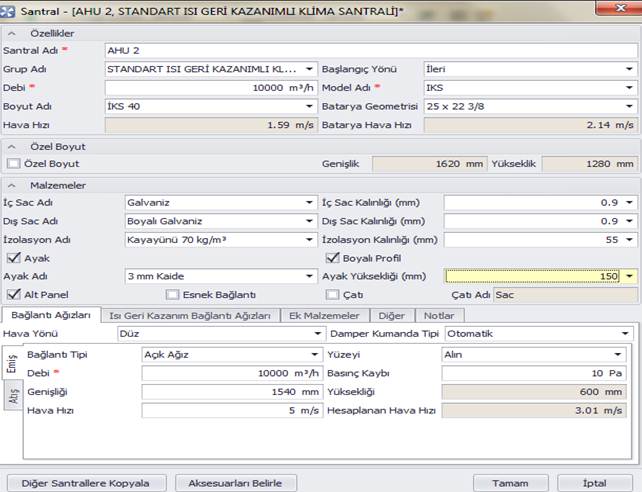Enable the Esnek Bağlantı checkbox
The image size is (642, 492).
click(173, 295)
